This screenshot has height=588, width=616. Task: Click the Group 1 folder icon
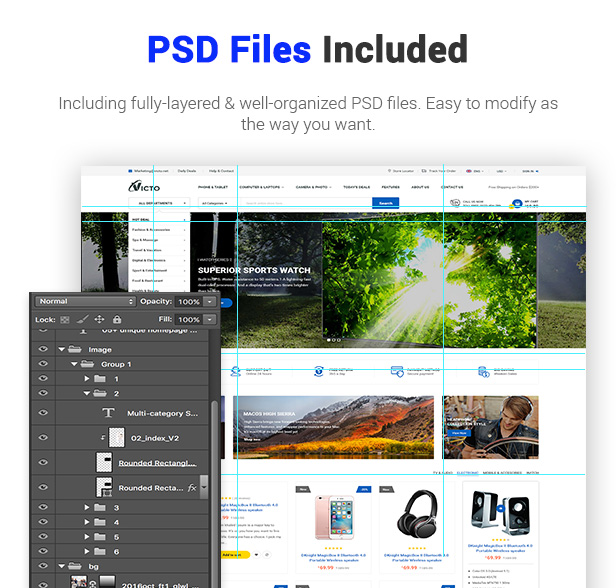click(x=87, y=364)
